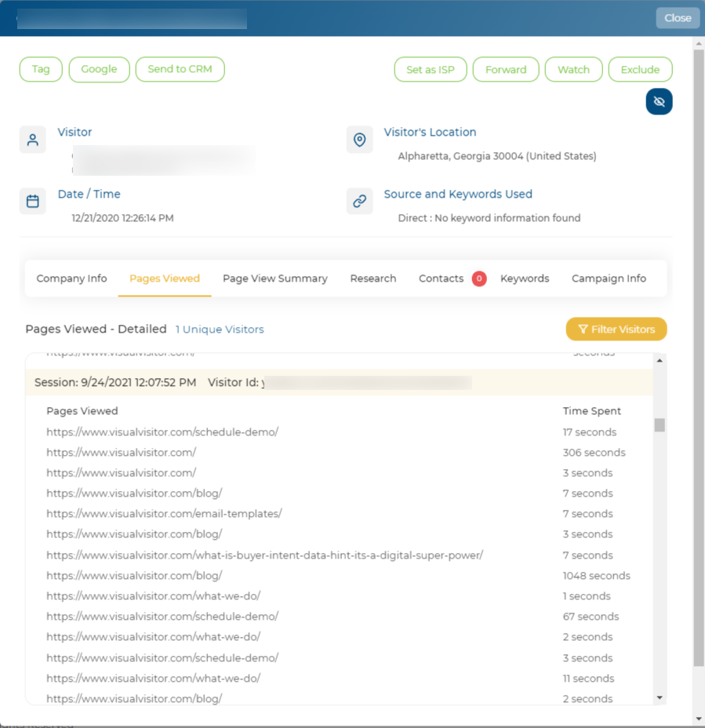Click the Visitor's Location pin icon
Viewport: 705px width, 728px height.
pos(359,140)
